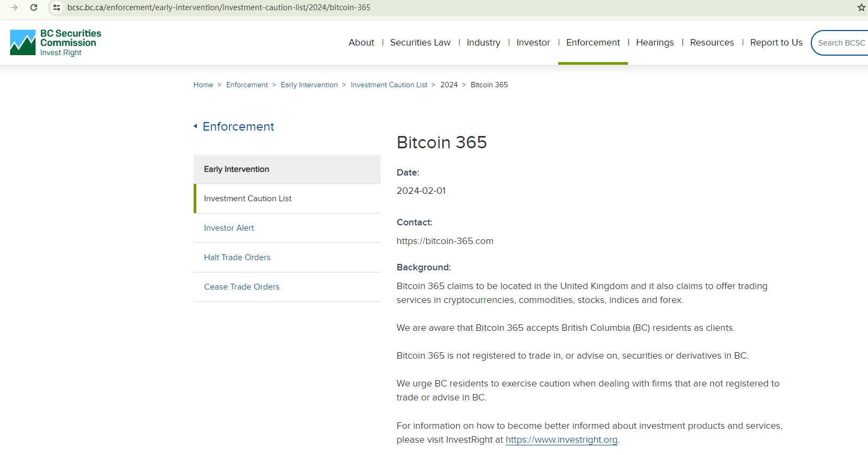The width and height of the screenshot is (868, 455).
Task: Select Early Intervention in the sidebar
Action: pyautogui.click(x=287, y=169)
